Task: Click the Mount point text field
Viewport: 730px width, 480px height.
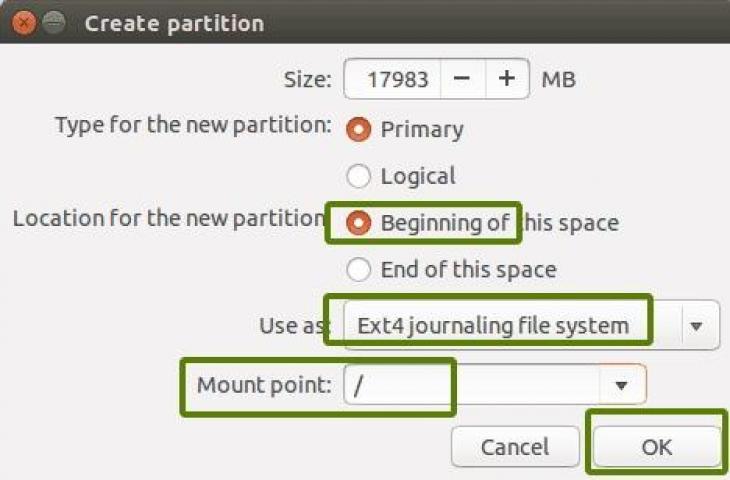Action: [472, 385]
